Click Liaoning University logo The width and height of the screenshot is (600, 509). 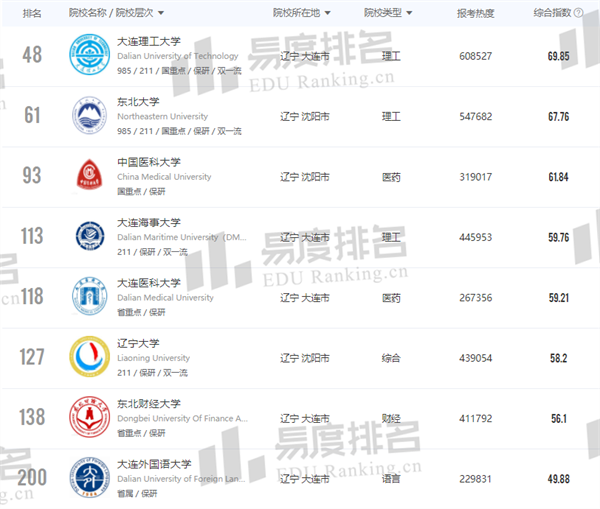click(90, 357)
